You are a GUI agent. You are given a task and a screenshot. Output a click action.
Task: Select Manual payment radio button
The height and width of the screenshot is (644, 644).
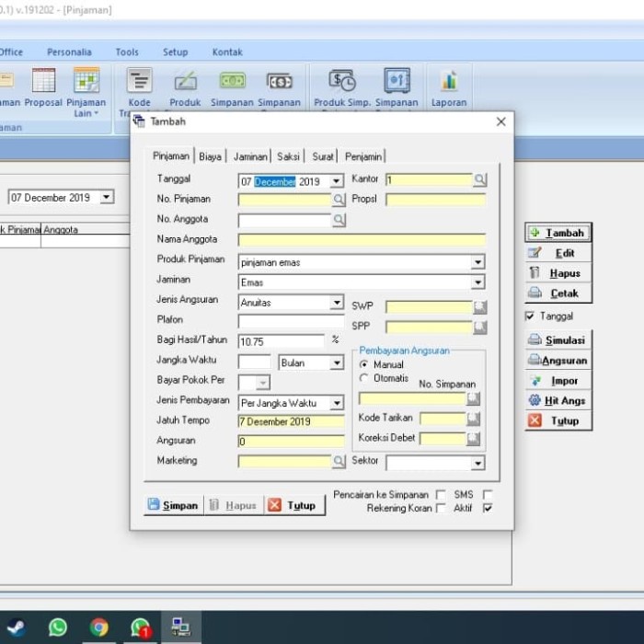tap(363, 364)
